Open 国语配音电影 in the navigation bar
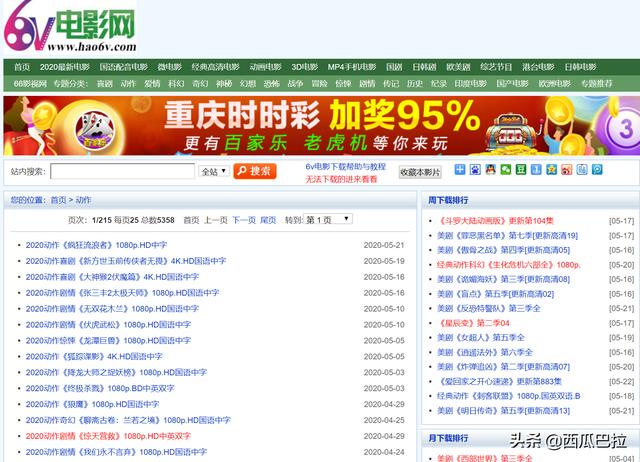The image size is (640, 462). [124, 67]
